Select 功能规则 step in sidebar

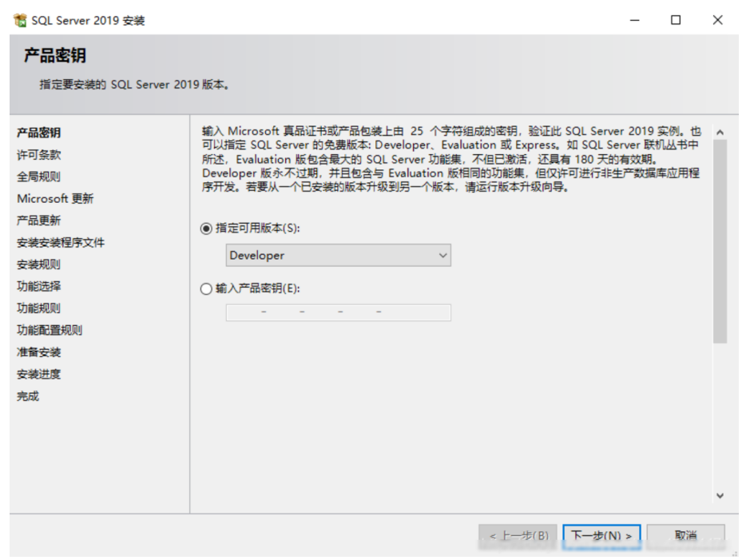39,308
